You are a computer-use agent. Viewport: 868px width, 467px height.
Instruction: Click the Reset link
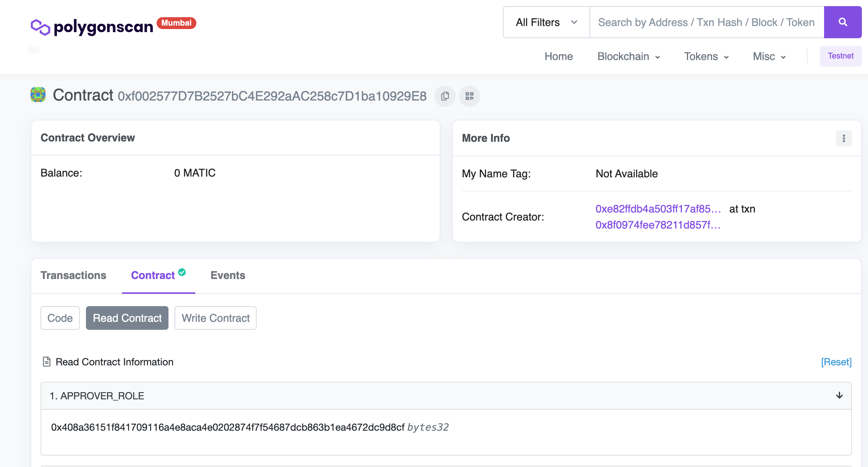[836, 362]
